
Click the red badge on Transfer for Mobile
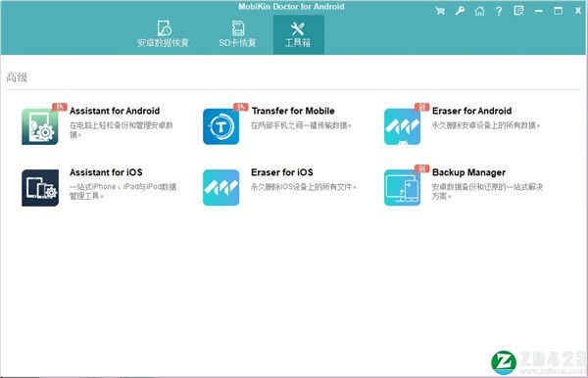241,107
